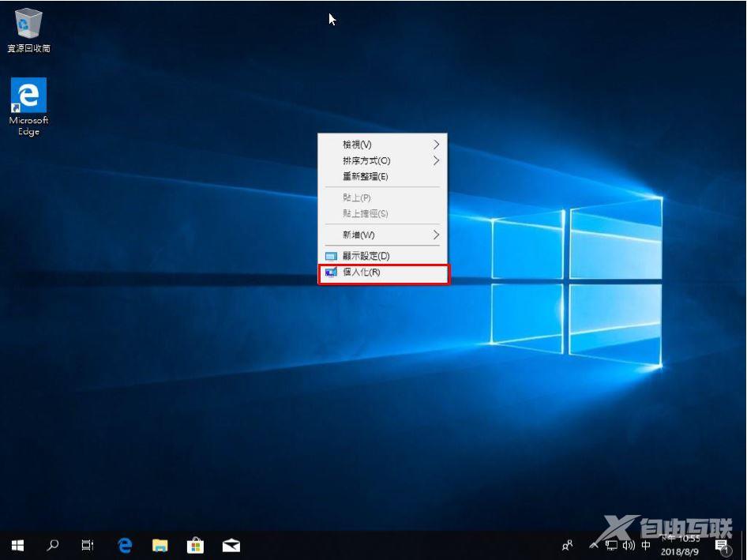Screen dimensions: 747x560
Task: Expand the 新增(W) submenu arrow
Action: tap(436, 235)
